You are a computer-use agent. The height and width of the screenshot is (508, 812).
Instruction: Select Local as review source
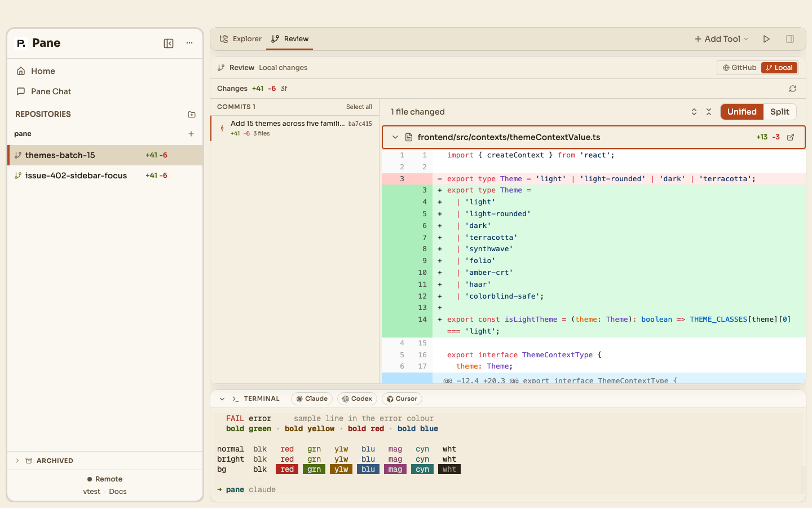pos(779,68)
